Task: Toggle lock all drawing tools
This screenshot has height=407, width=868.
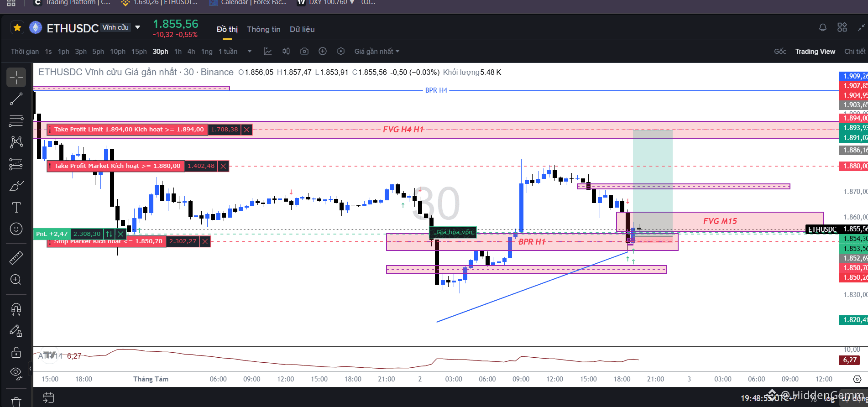Action: [16, 353]
